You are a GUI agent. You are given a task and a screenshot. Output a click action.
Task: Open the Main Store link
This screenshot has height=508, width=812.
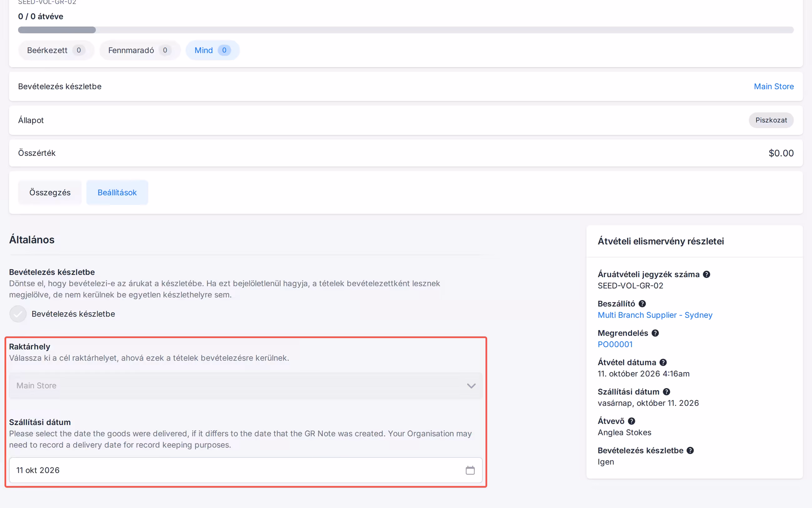click(x=774, y=86)
